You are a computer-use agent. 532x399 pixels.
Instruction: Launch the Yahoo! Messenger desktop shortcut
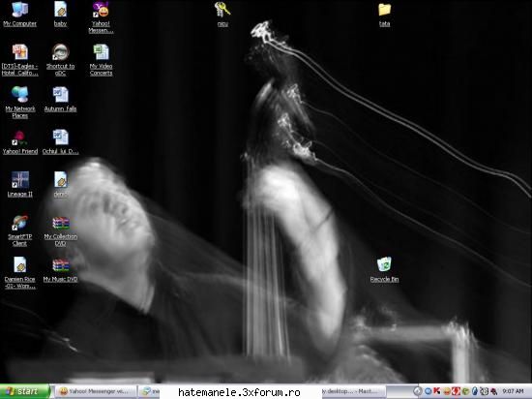coord(101,17)
